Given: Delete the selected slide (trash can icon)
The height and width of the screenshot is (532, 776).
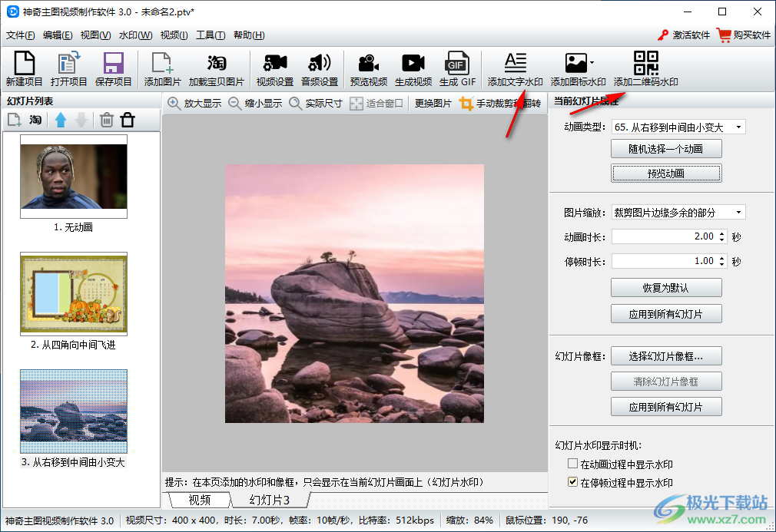Looking at the screenshot, I should 106,120.
